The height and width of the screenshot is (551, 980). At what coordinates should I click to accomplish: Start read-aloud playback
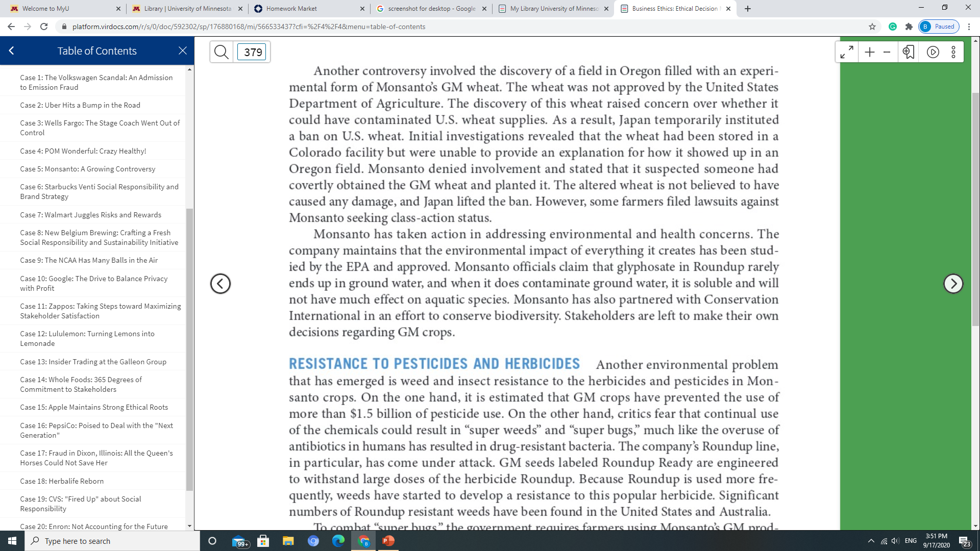click(933, 52)
